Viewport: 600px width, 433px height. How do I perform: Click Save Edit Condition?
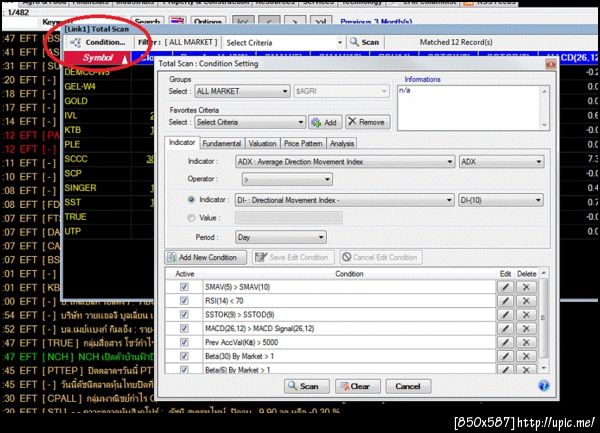tap(293, 257)
